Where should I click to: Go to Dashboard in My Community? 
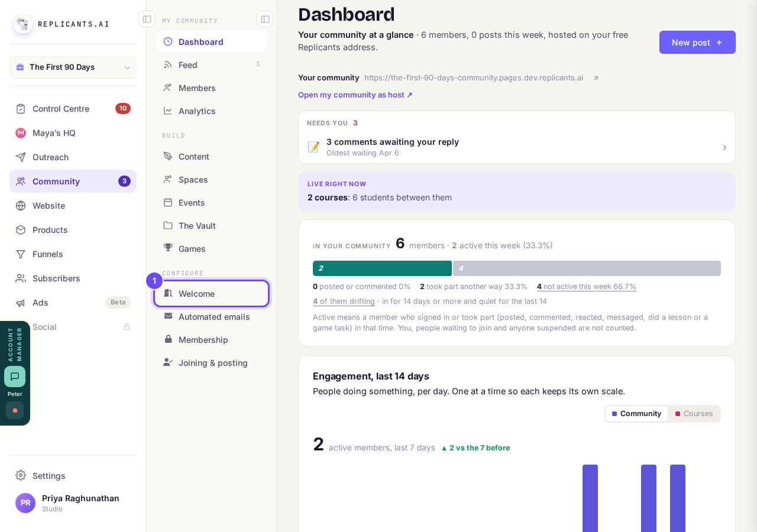[x=211, y=42]
